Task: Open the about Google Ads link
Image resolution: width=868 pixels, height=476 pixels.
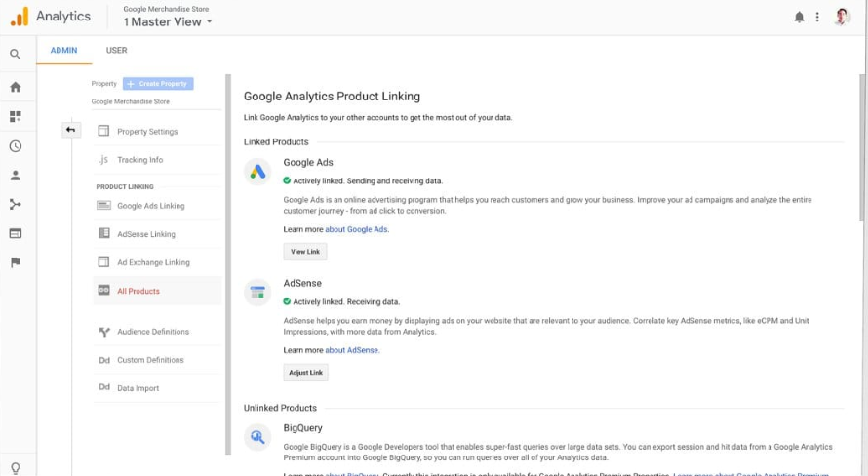Action: click(356, 229)
